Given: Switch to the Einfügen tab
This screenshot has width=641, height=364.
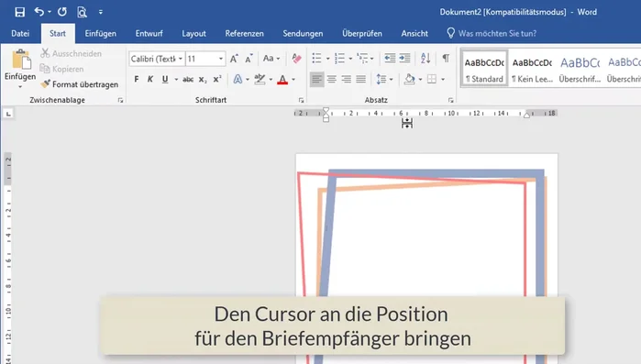Looking at the screenshot, I should pyautogui.click(x=101, y=34).
